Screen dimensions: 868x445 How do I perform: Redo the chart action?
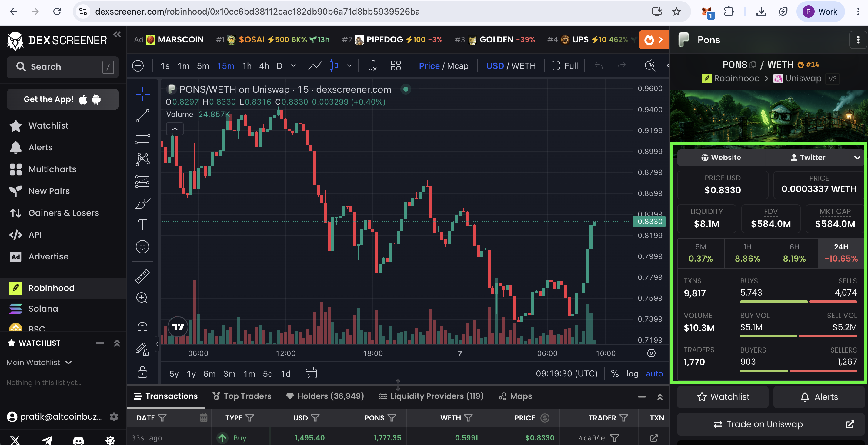(x=621, y=66)
